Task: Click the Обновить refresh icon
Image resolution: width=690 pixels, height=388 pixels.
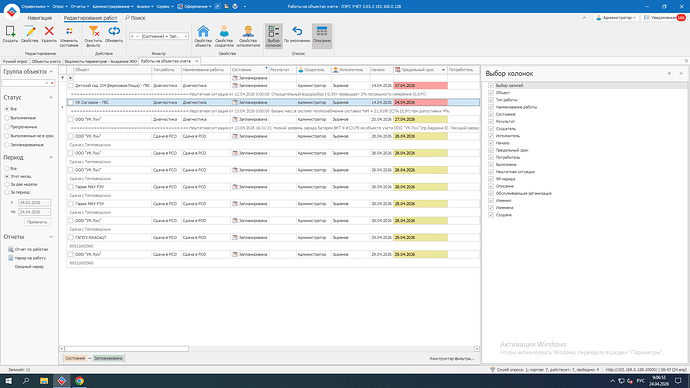Action: (x=114, y=31)
